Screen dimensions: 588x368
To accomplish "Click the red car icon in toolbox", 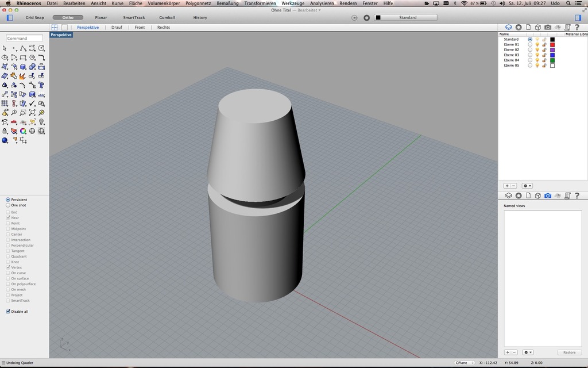I will (14, 122).
